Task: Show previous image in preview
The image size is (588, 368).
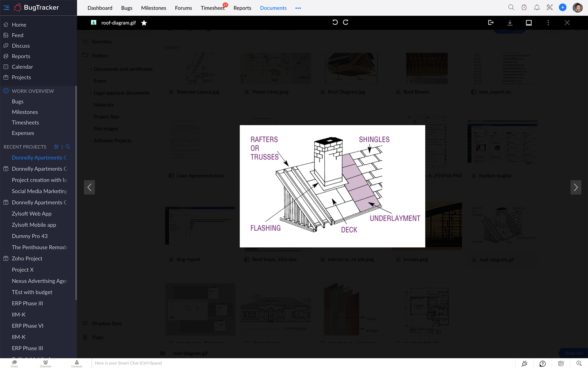Action: click(89, 187)
